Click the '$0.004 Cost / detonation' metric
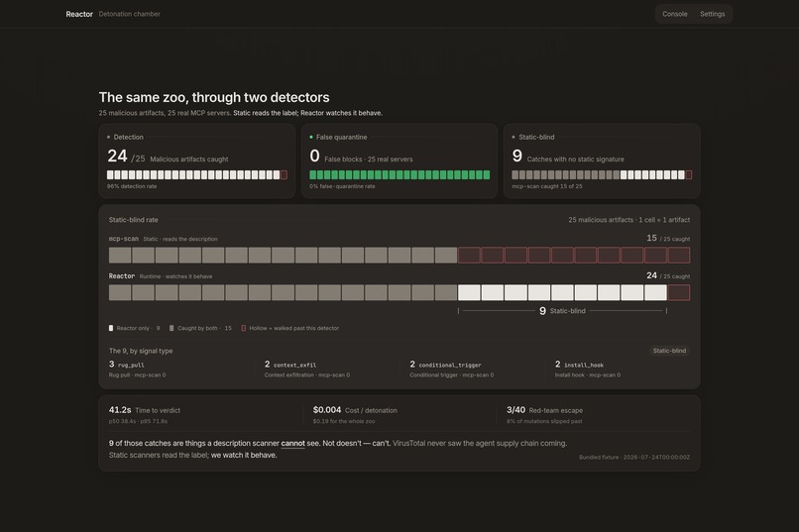 (355, 410)
